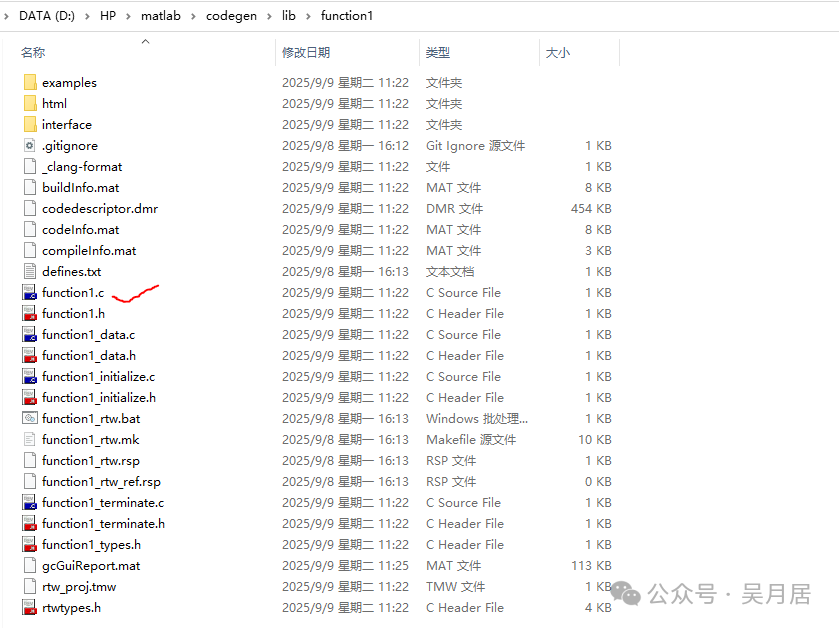This screenshot has height=628, width=839.
Task: Select the html folder icon
Action: pyautogui.click(x=30, y=103)
